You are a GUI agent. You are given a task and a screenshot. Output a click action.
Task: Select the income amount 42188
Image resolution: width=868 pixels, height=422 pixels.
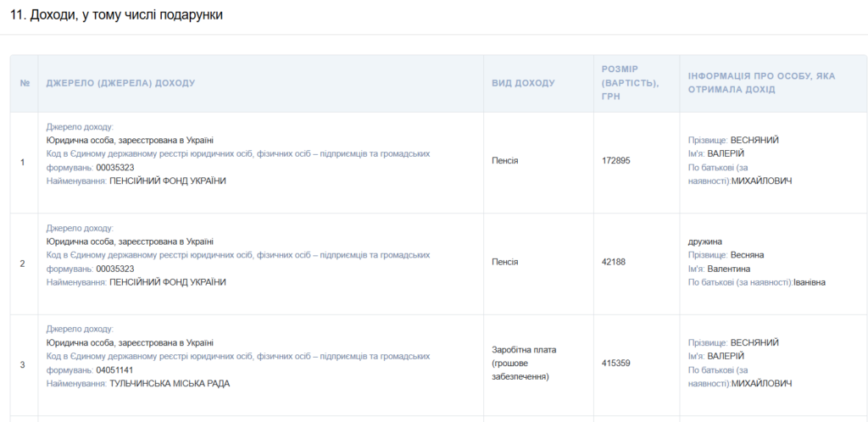coord(613,262)
